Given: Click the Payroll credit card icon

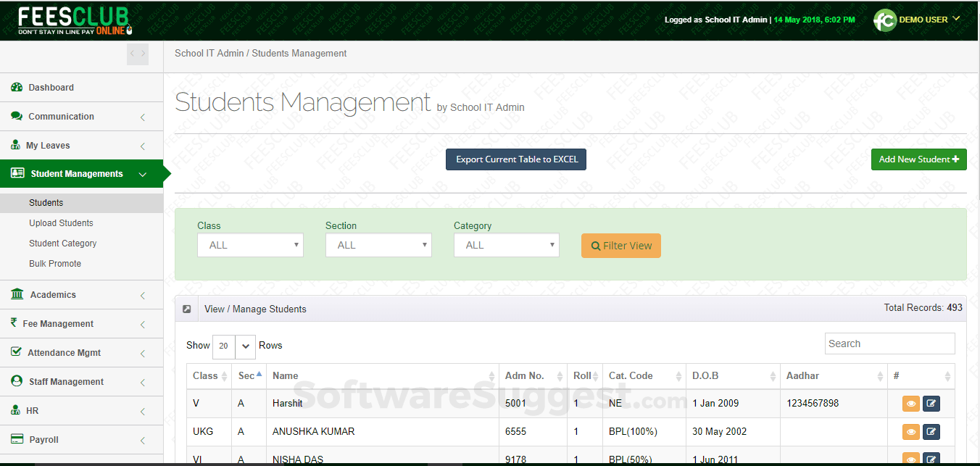Looking at the screenshot, I should (x=17, y=439).
